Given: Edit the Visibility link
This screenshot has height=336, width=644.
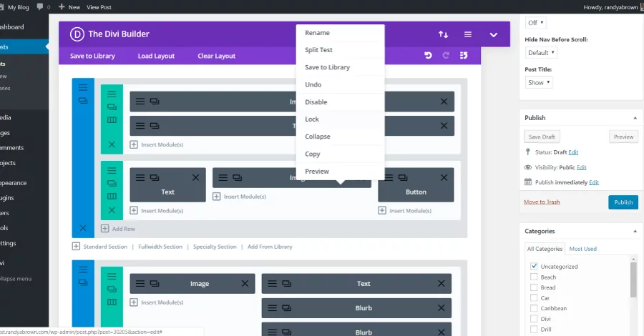Looking at the screenshot, I should (581, 167).
